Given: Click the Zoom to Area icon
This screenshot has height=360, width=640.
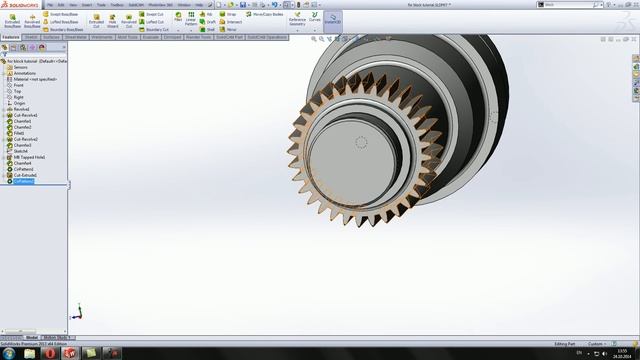Looking at the screenshot, I should pos(322,39).
